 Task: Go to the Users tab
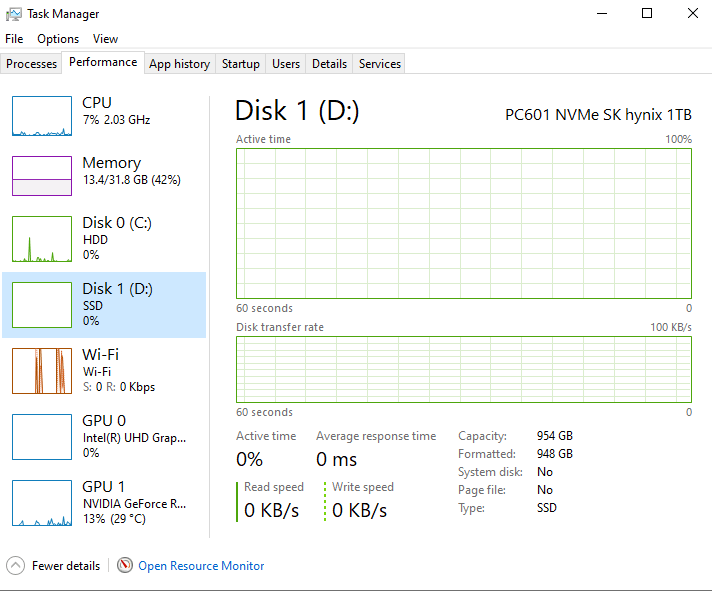click(286, 64)
